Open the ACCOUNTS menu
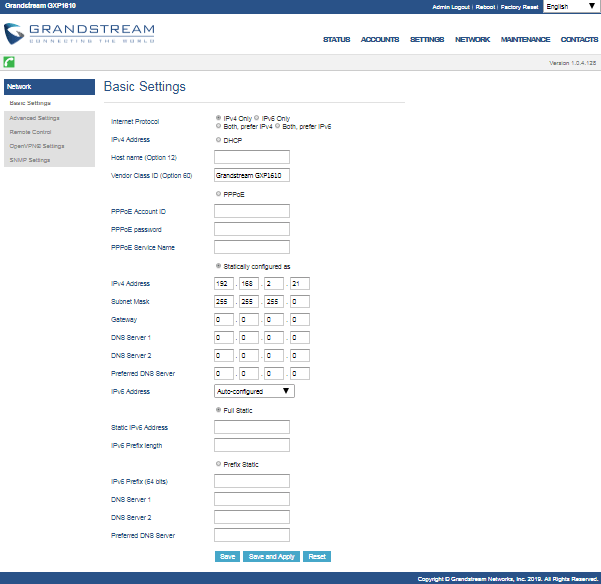This screenshot has width=601, height=584. (380, 39)
